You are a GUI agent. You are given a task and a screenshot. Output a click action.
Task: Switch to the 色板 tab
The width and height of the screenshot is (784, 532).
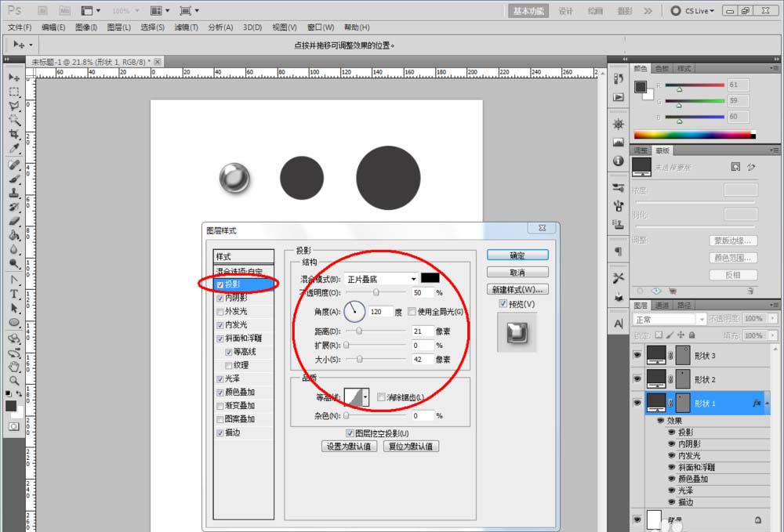click(662, 68)
